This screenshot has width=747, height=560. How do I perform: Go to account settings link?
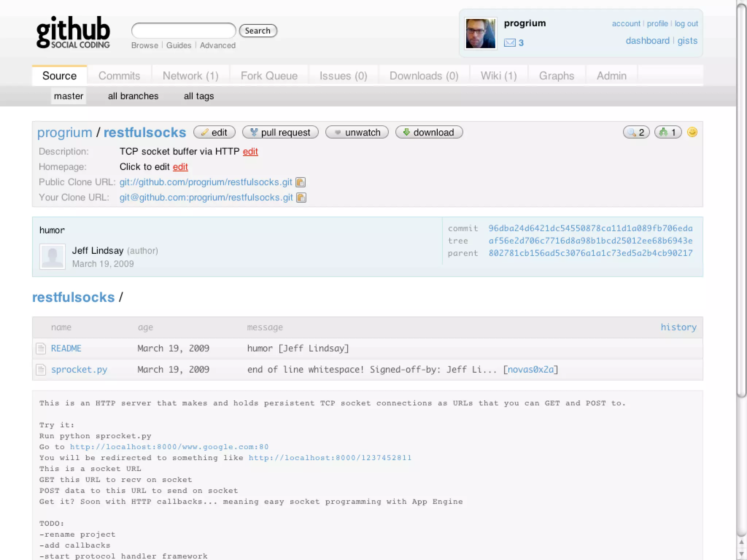[626, 24]
